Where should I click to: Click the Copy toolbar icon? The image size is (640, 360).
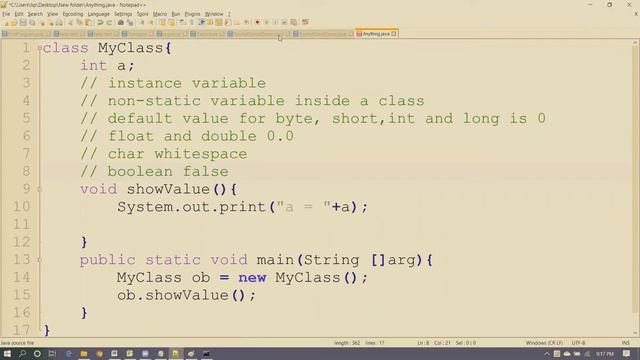(80, 22)
